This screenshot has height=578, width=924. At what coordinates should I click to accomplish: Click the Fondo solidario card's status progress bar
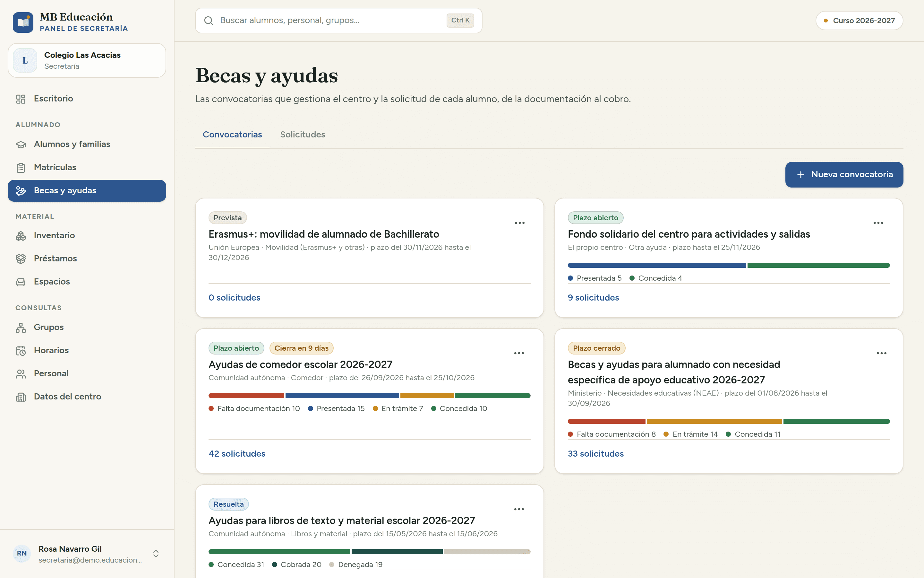click(729, 265)
